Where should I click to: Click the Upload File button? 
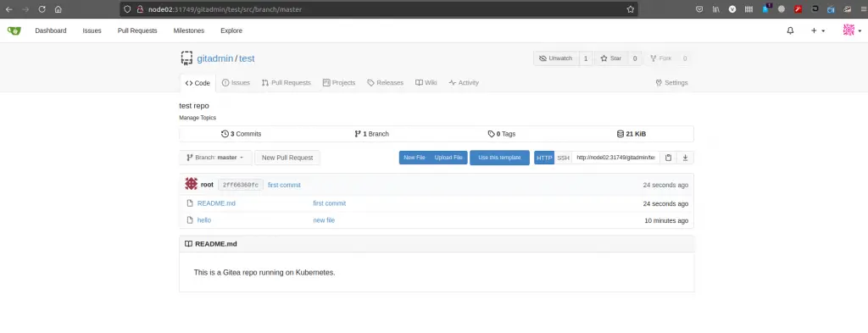(448, 158)
